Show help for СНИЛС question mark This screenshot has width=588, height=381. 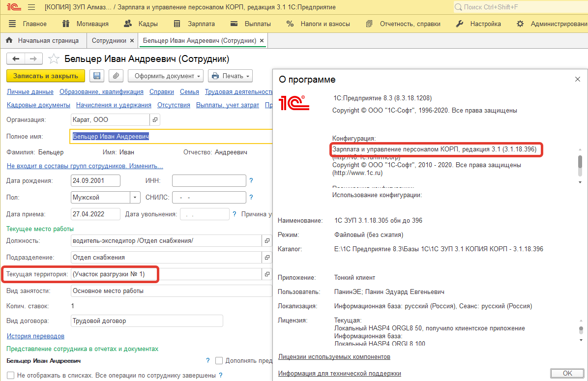251,197
